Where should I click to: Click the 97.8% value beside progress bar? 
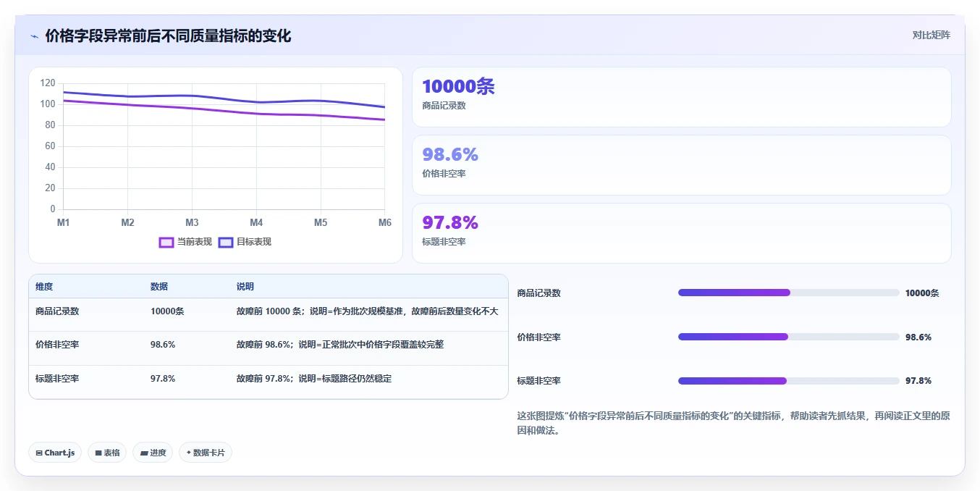coord(918,381)
